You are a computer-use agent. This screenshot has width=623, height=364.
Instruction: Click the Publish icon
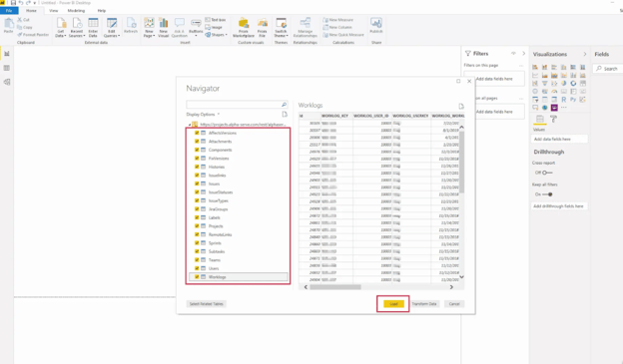tap(375, 25)
